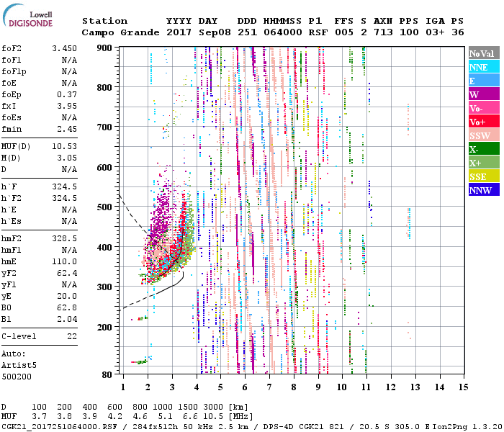Click the 15 label on the frequency axis
This screenshot has width=504, height=432.
462,387
